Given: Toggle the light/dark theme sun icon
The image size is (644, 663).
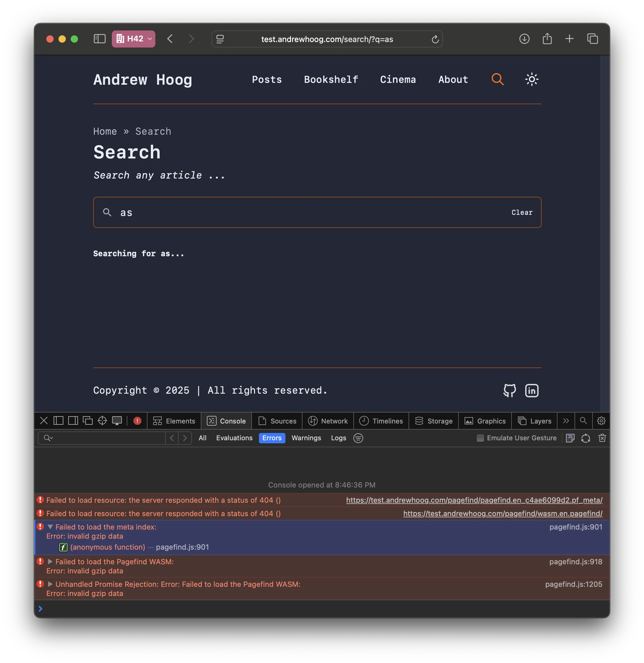Looking at the screenshot, I should pos(531,79).
